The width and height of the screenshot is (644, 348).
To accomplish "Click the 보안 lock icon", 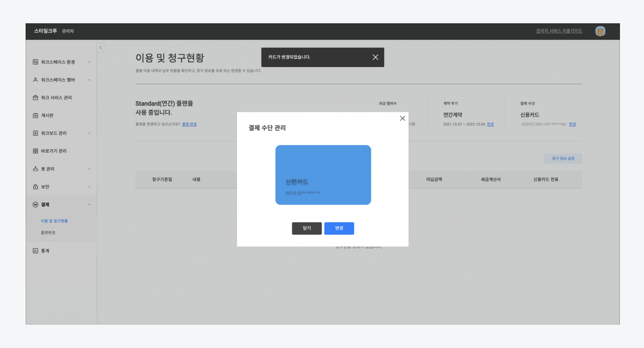I will coord(35,187).
